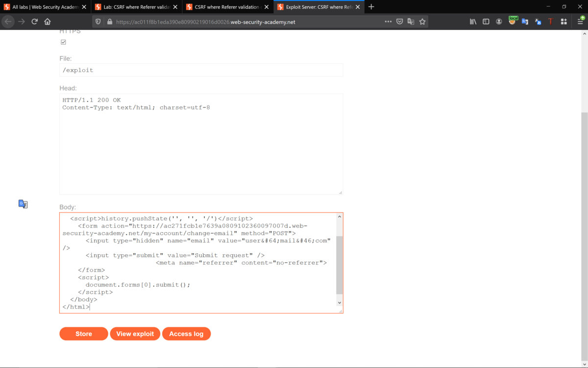
Task: Click the red T extension icon
Action: [x=551, y=22]
